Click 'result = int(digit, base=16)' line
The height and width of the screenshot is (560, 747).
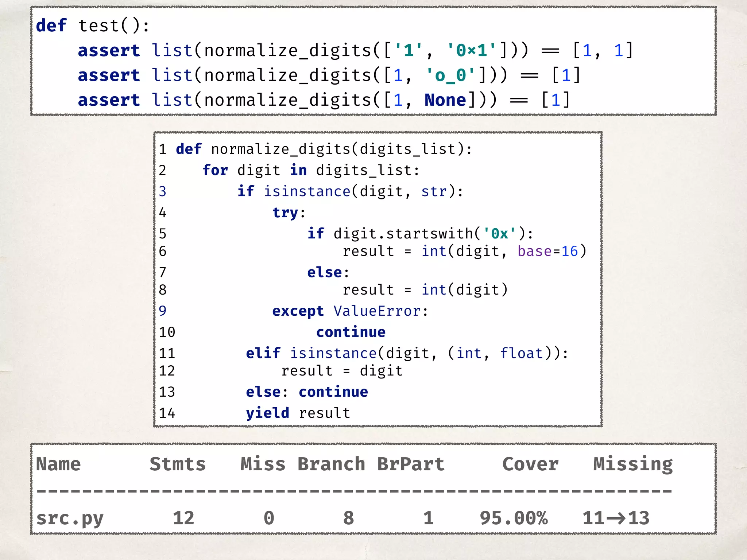pos(465,251)
